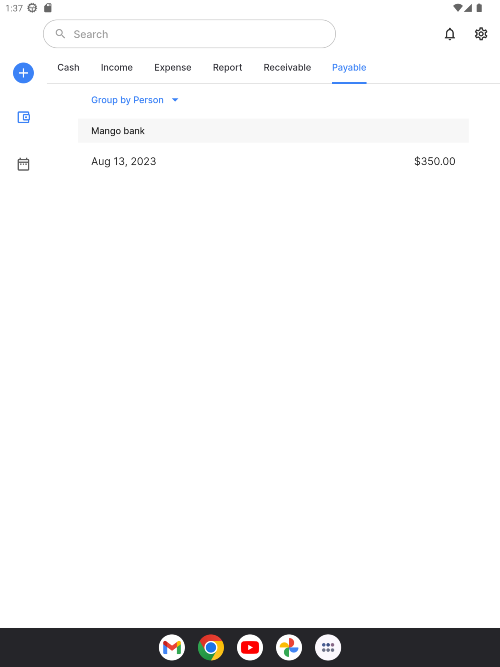Image resolution: width=500 pixels, height=667 pixels.
Task: Launch Gmail from the dock
Action: [172, 647]
